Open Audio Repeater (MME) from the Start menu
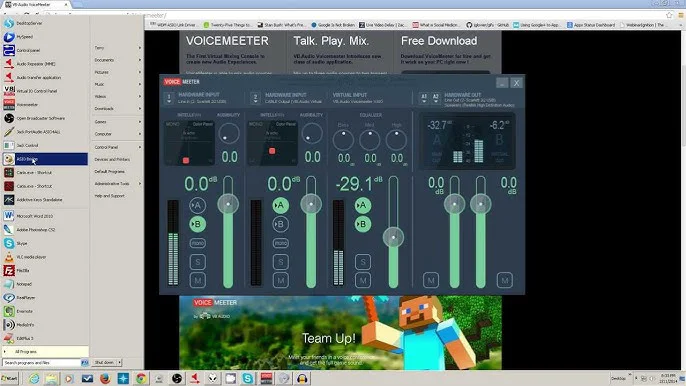This screenshot has height=386, width=686. click(45, 64)
